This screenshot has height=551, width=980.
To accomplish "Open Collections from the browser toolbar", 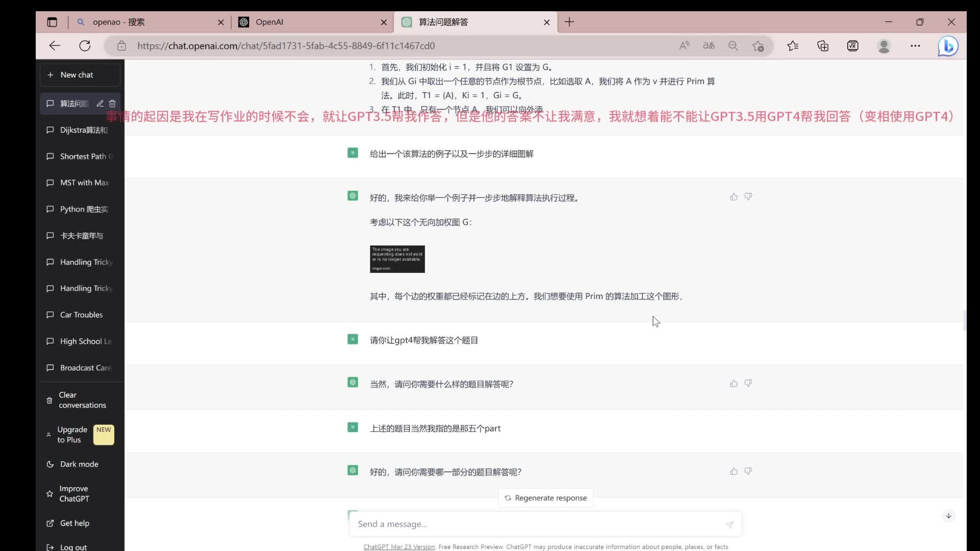I will click(x=823, y=45).
